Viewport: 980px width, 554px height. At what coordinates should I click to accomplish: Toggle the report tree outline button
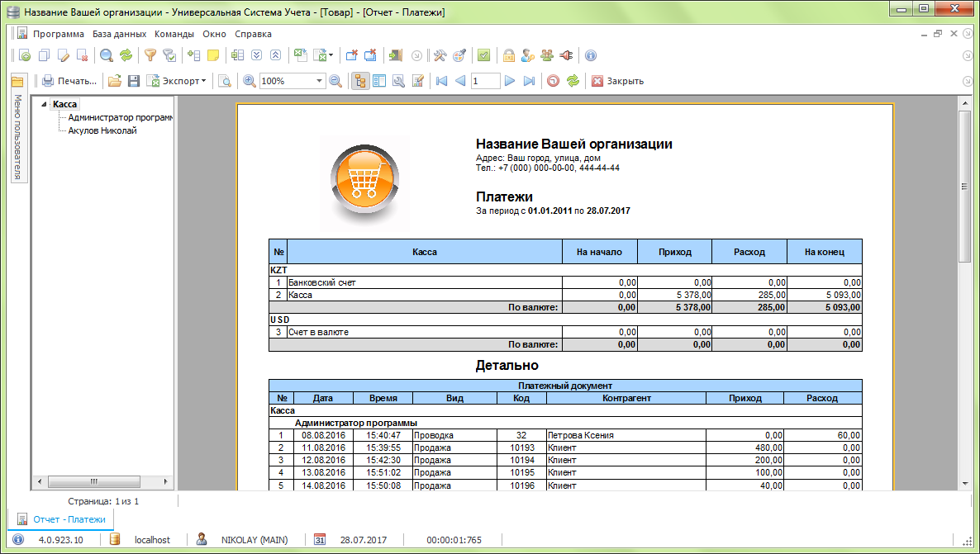(360, 81)
